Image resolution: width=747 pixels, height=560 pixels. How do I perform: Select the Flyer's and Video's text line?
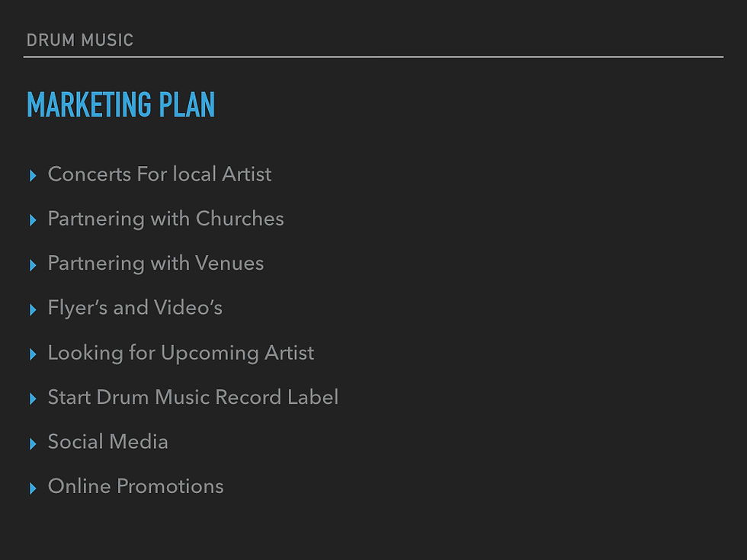(x=135, y=308)
